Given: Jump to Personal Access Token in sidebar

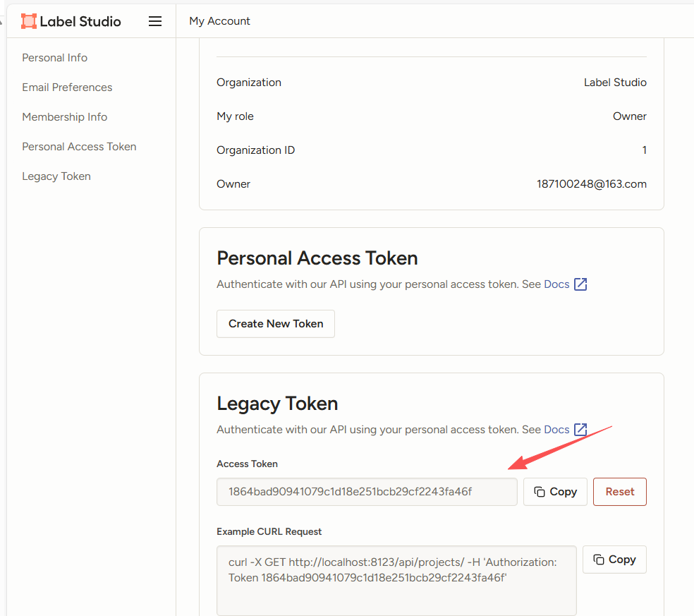Looking at the screenshot, I should [79, 147].
